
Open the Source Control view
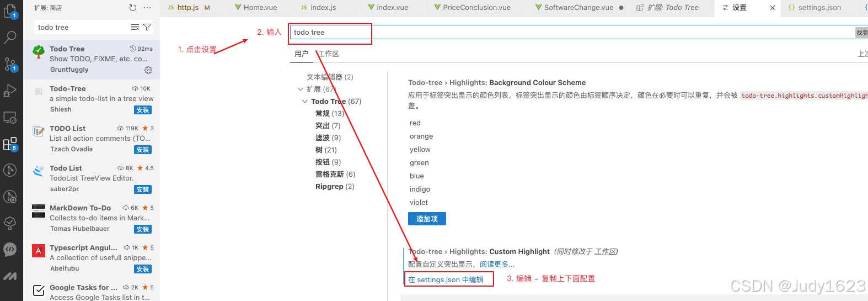pyautogui.click(x=10, y=64)
